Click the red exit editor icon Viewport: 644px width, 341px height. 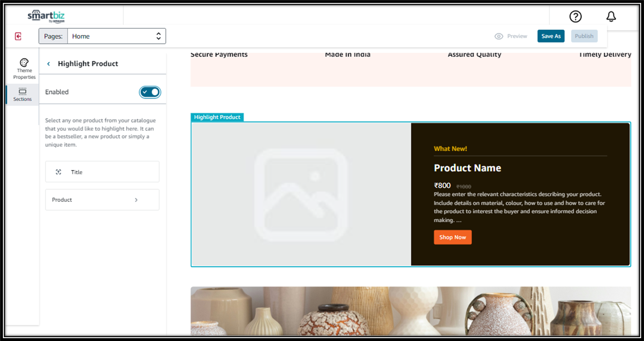point(18,36)
